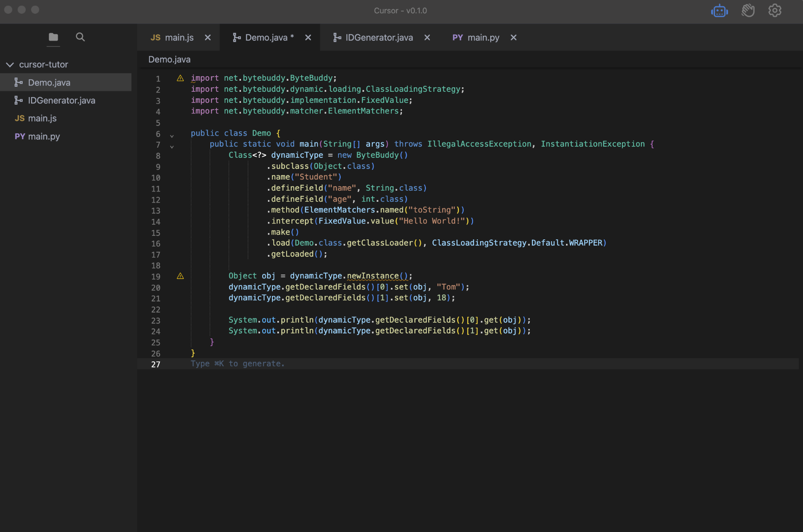Click ElementMatchers in the line 4 import
Viewport: 803px width, 532px height.
[363, 111]
